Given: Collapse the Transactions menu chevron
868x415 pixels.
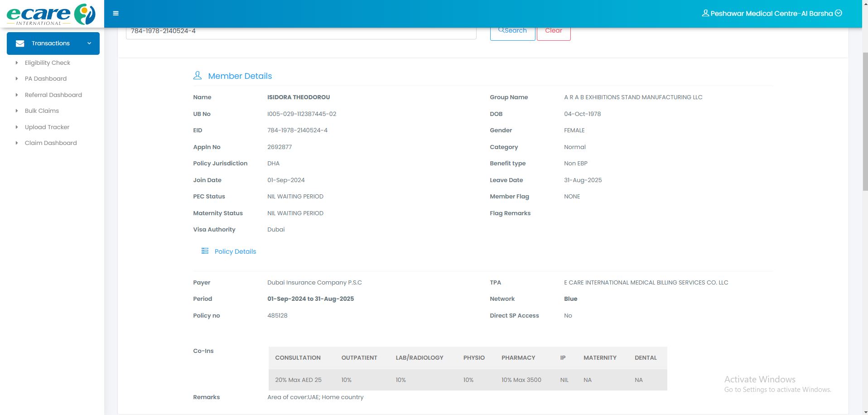Looking at the screenshot, I should coord(89,43).
